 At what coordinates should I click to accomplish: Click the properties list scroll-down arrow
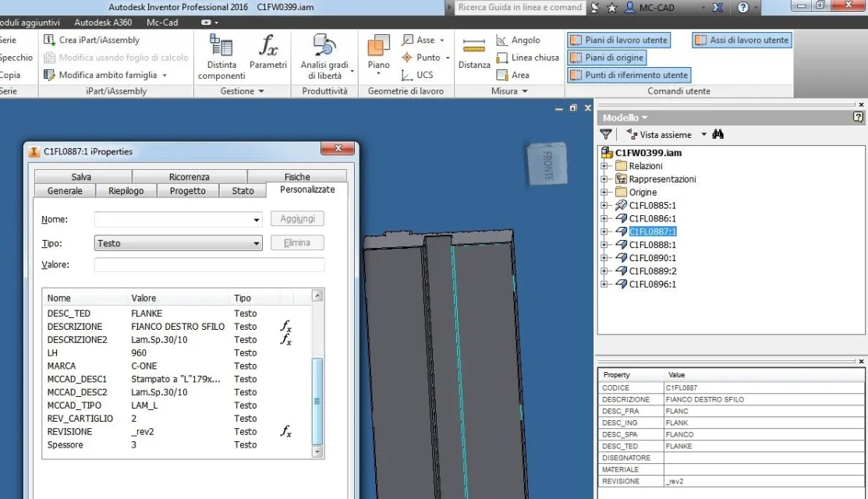tap(317, 451)
